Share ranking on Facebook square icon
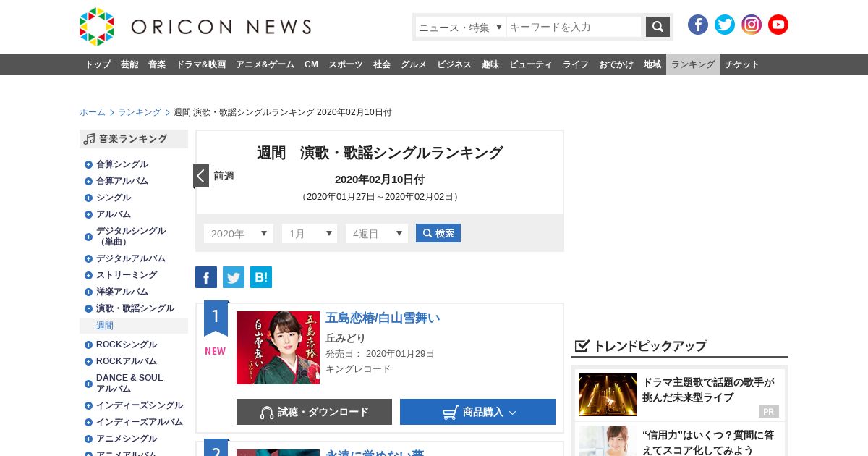Image resolution: width=868 pixels, height=456 pixels. point(206,277)
